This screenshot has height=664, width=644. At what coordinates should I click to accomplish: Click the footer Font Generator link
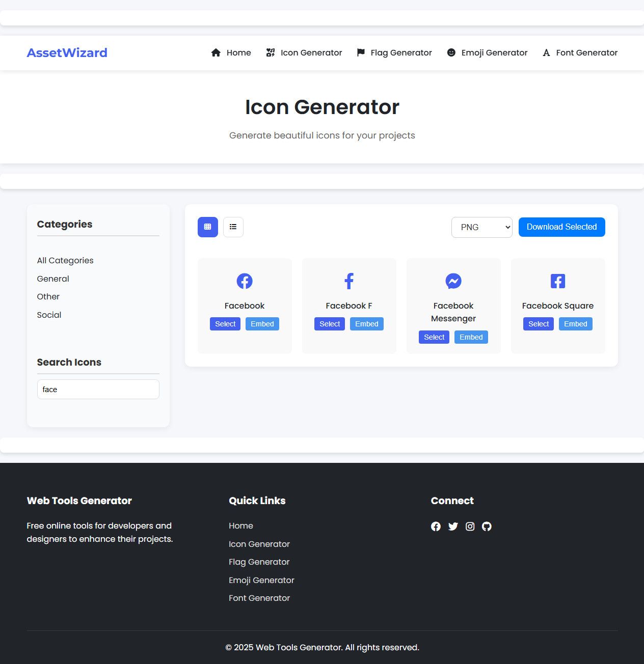click(x=259, y=598)
